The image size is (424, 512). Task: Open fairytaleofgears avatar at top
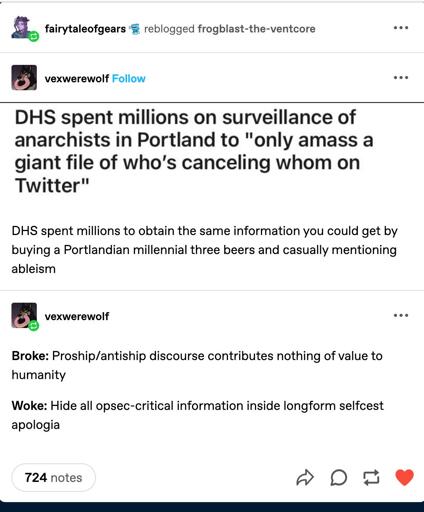[x=23, y=27]
